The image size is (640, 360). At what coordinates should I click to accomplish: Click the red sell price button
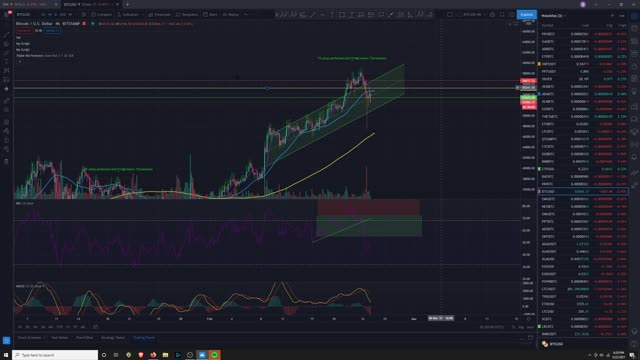point(24,31)
